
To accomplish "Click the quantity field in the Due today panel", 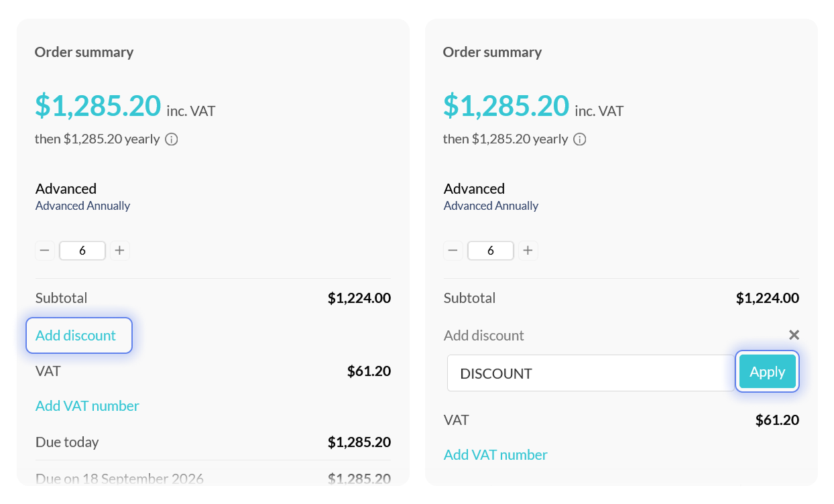I will click(82, 251).
